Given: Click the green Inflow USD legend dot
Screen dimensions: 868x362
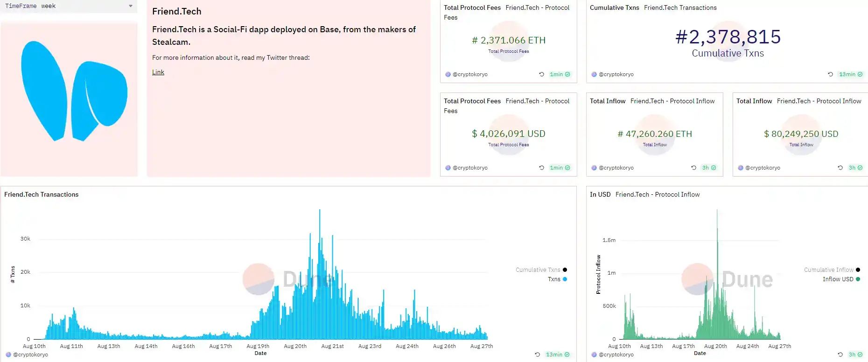Looking at the screenshot, I should point(858,279).
